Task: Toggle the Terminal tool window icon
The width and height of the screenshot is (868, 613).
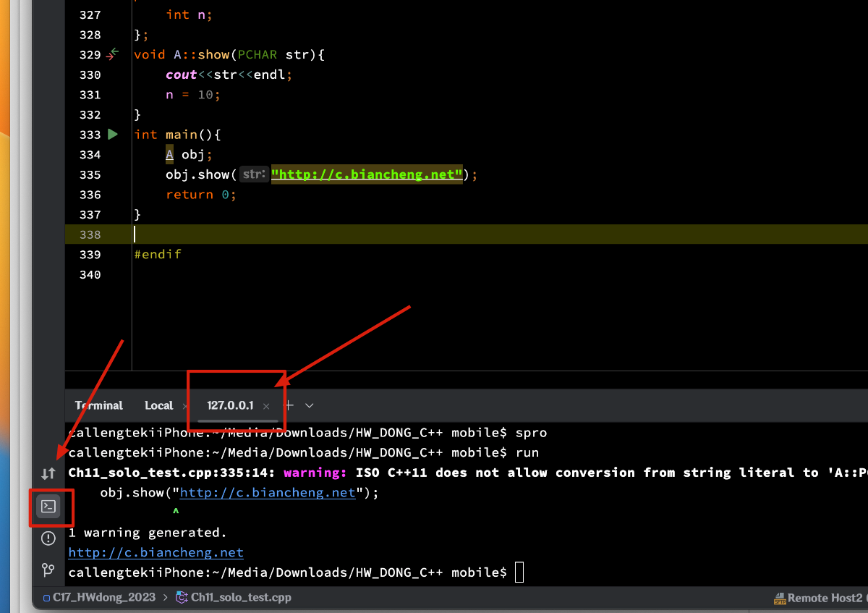Action: [x=48, y=506]
